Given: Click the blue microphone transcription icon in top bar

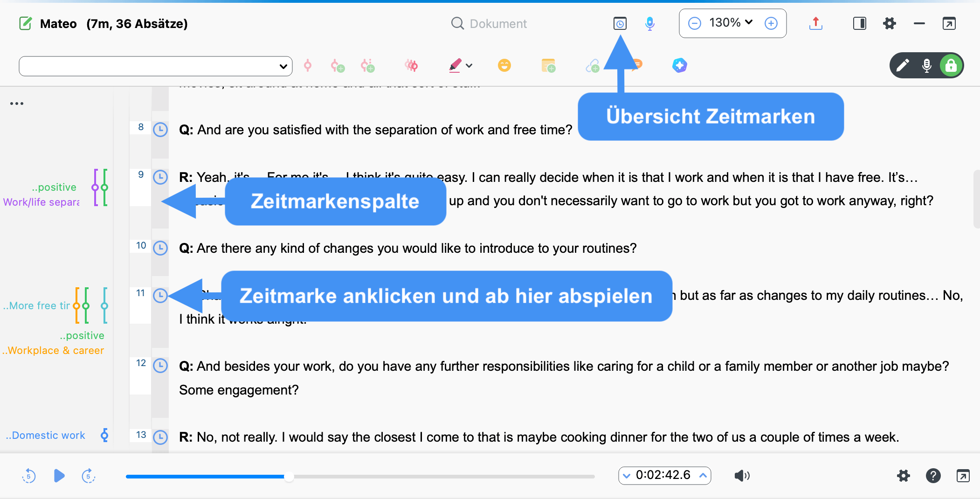Looking at the screenshot, I should [650, 23].
